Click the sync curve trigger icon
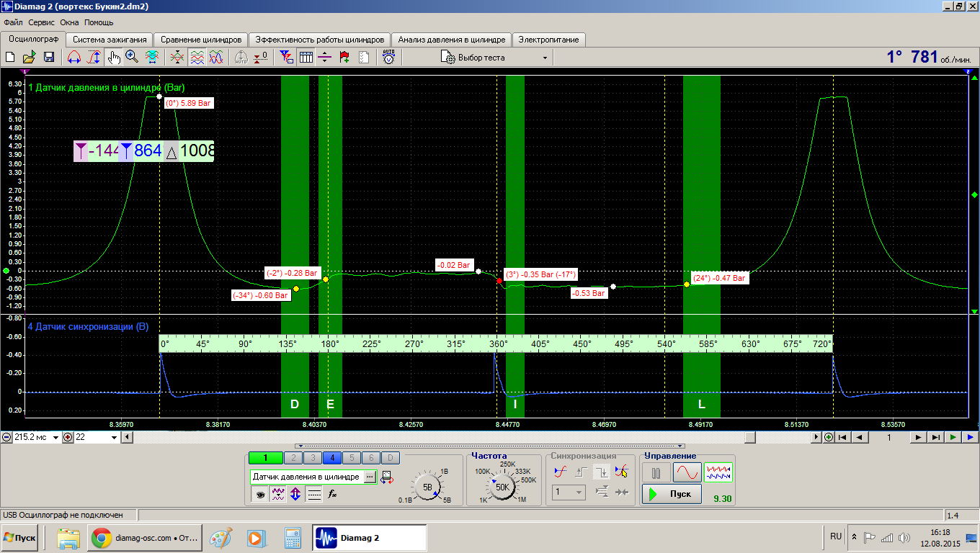The width and height of the screenshot is (980, 553). click(560, 472)
